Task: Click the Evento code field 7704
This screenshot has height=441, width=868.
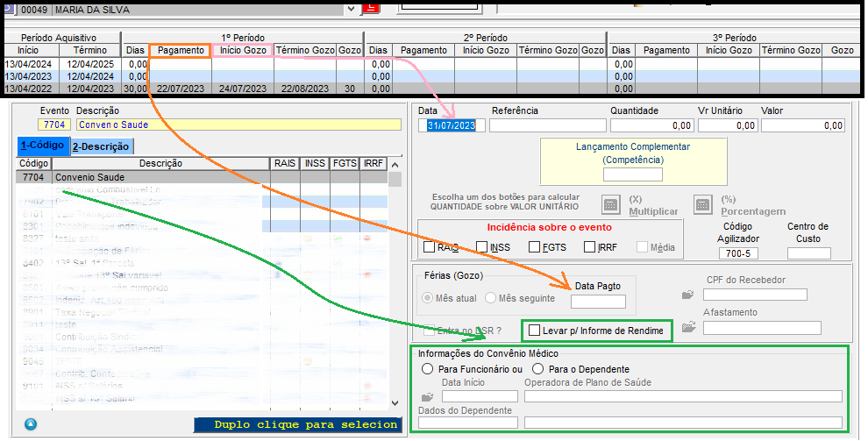Action: click(x=55, y=125)
